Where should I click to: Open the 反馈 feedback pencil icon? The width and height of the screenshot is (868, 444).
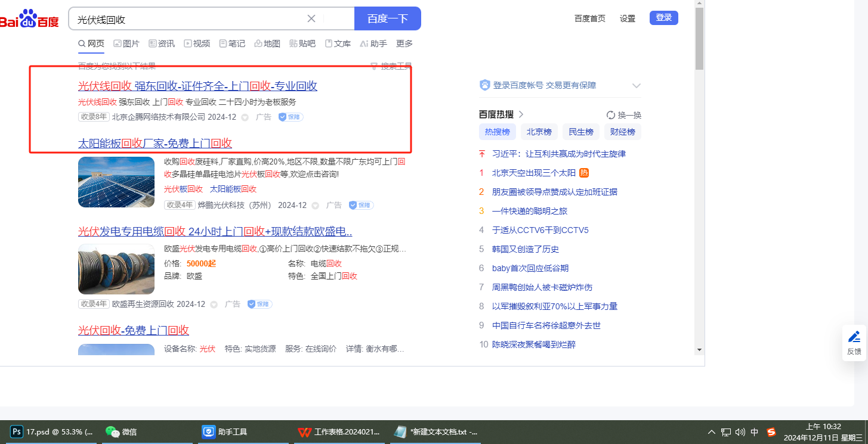pos(854,337)
